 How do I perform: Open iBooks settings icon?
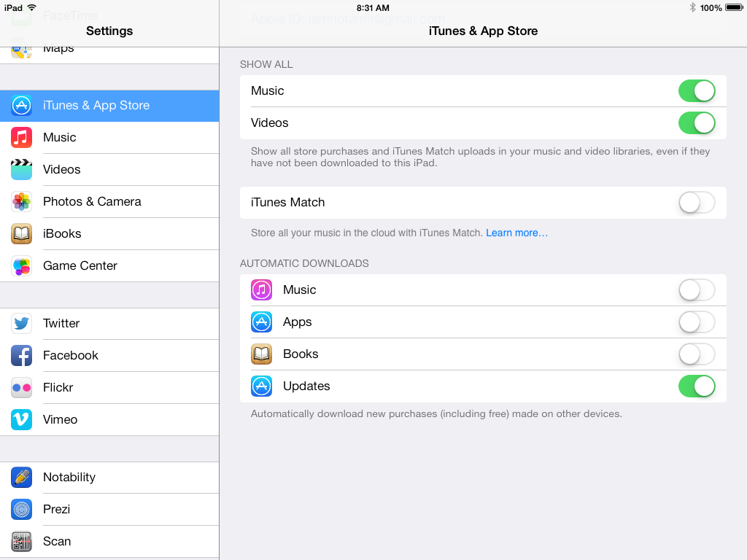pyautogui.click(x=22, y=233)
